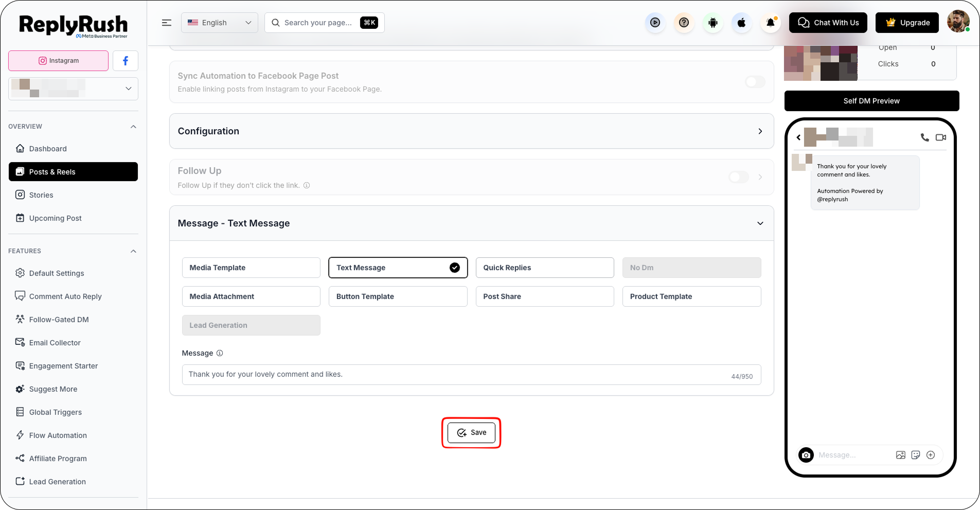The image size is (980, 510).
Task: Open Email Collector feature
Action: click(x=73, y=343)
